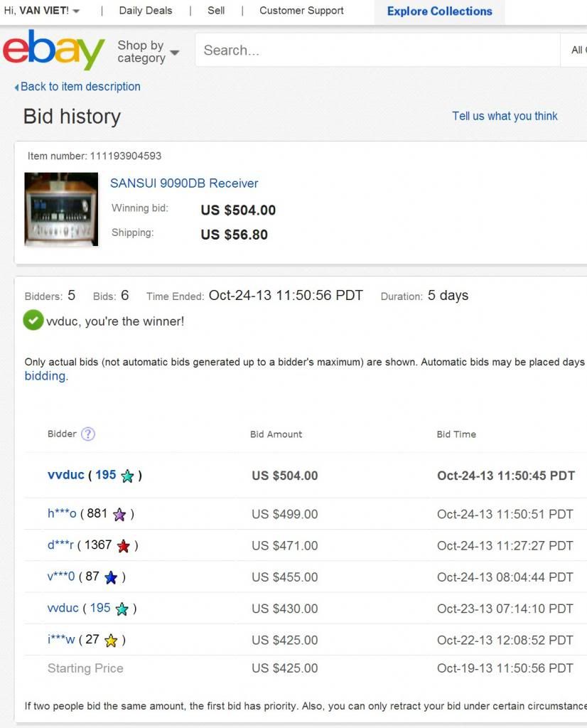Open the Shop by category dropdown
This screenshot has height=728, width=587.
point(149,51)
